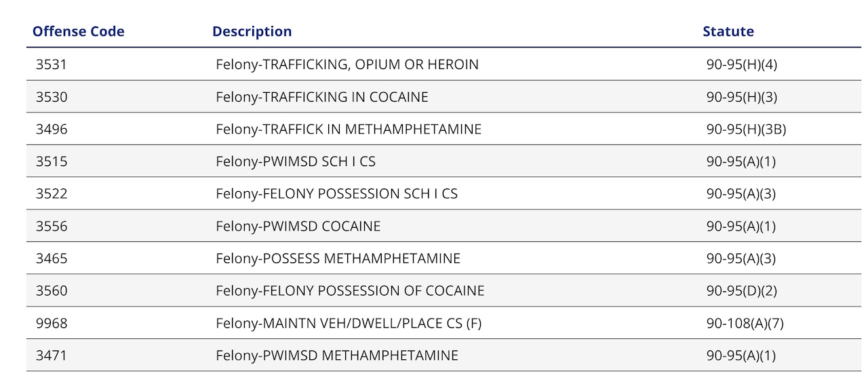
Task: Select Possess Methamphetamine description
Action: pos(338,258)
